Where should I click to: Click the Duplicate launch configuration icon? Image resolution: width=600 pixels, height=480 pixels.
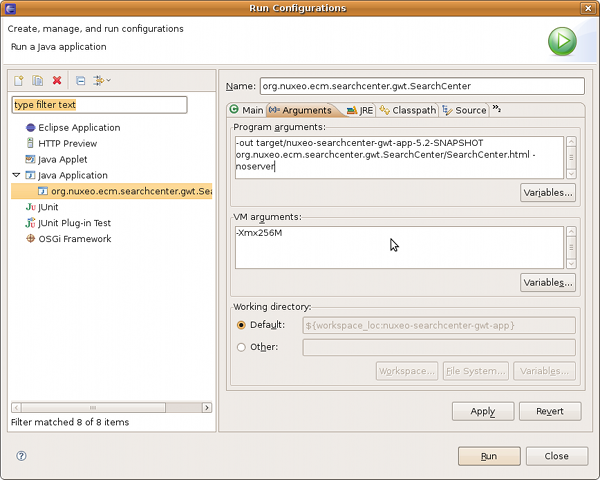pyautogui.click(x=37, y=80)
